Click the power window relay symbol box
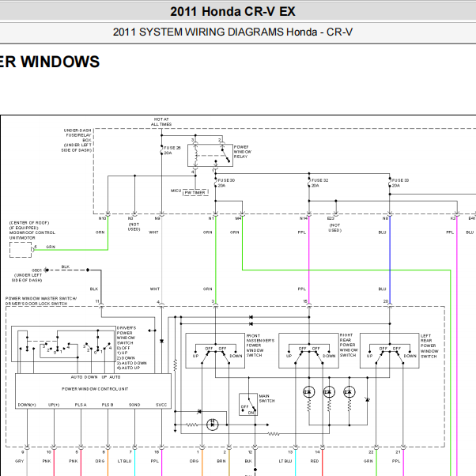Viewport: 476px width, 476px height. [210, 155]
